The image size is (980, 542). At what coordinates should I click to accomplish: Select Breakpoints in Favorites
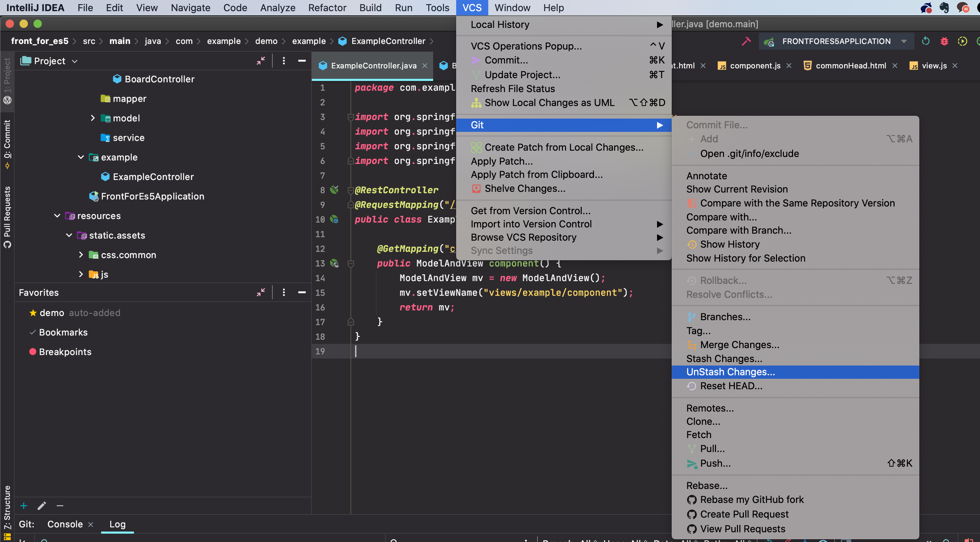[x=60, y=352]
